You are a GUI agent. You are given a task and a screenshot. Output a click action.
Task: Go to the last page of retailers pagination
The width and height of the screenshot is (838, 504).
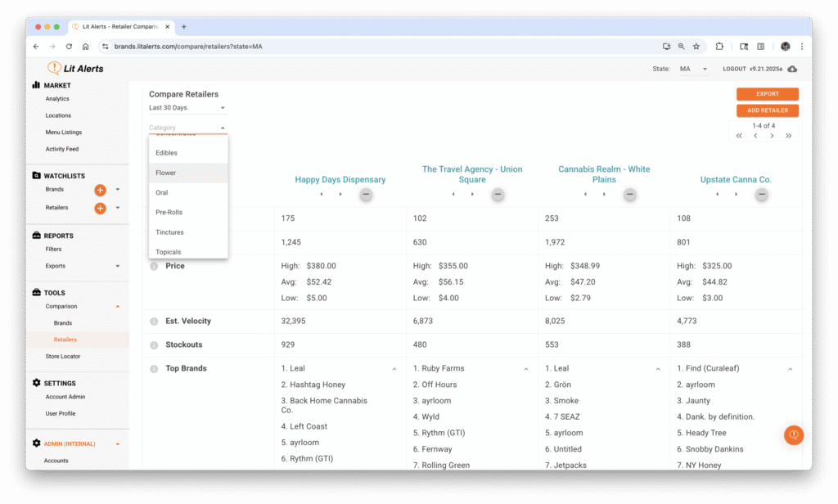788,136
